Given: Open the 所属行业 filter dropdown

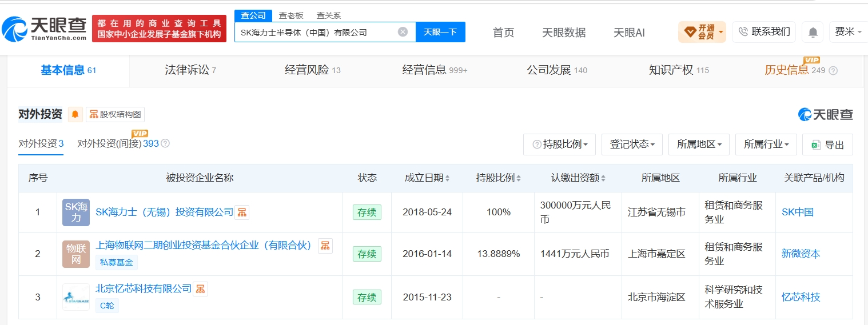Looking at the screenshot, I should [x=766, y=145].
